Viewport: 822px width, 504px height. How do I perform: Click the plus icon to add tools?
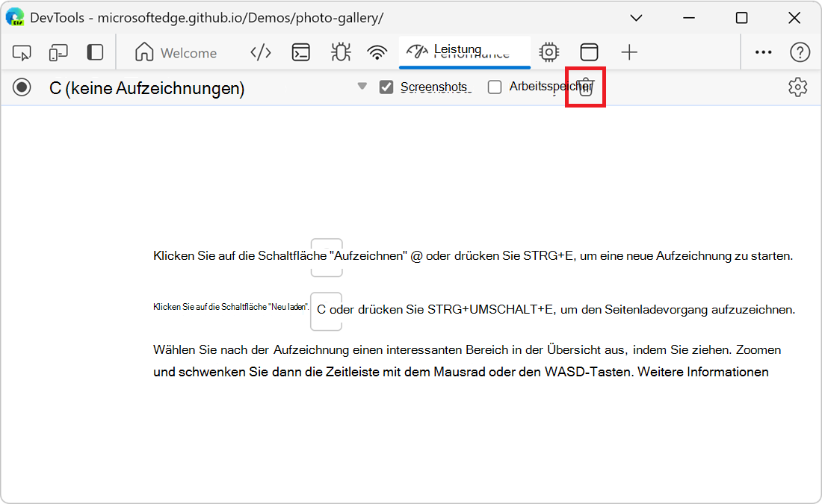(629, 52)
